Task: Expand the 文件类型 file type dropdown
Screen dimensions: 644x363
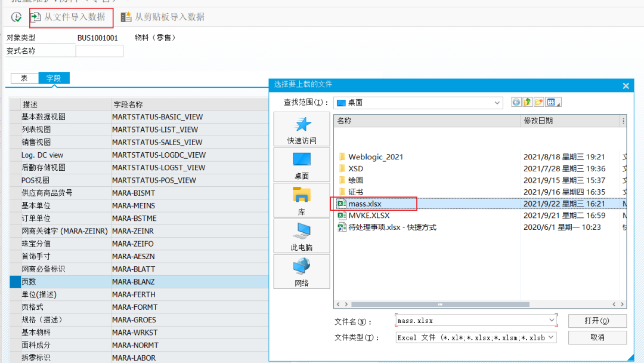Action: (551, 337)
